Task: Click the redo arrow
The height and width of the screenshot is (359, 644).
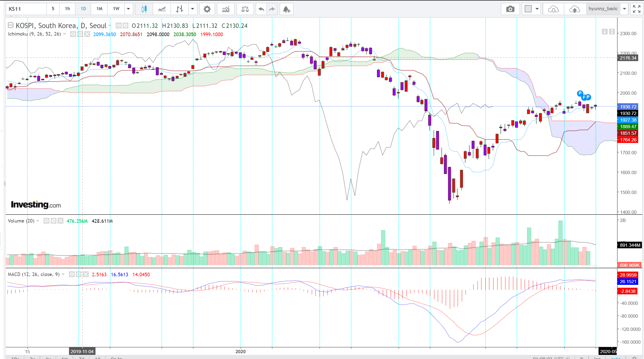Action: (272, 9)
